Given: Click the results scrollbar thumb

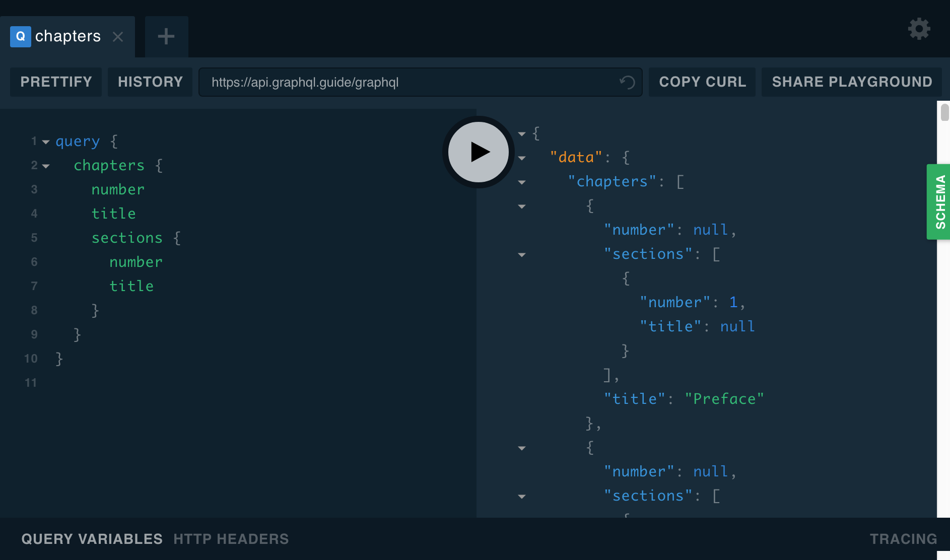Looking at the screenshot, I should (x=944, y=112).
